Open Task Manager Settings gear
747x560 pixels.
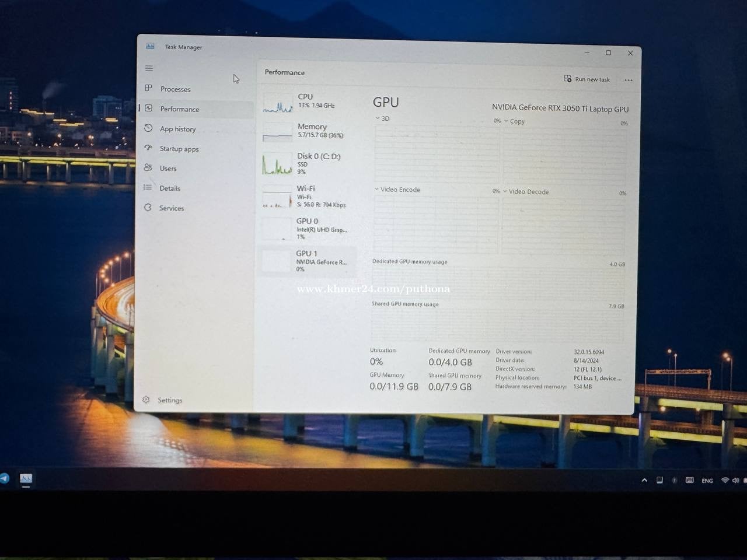click(x=146, y=400)
